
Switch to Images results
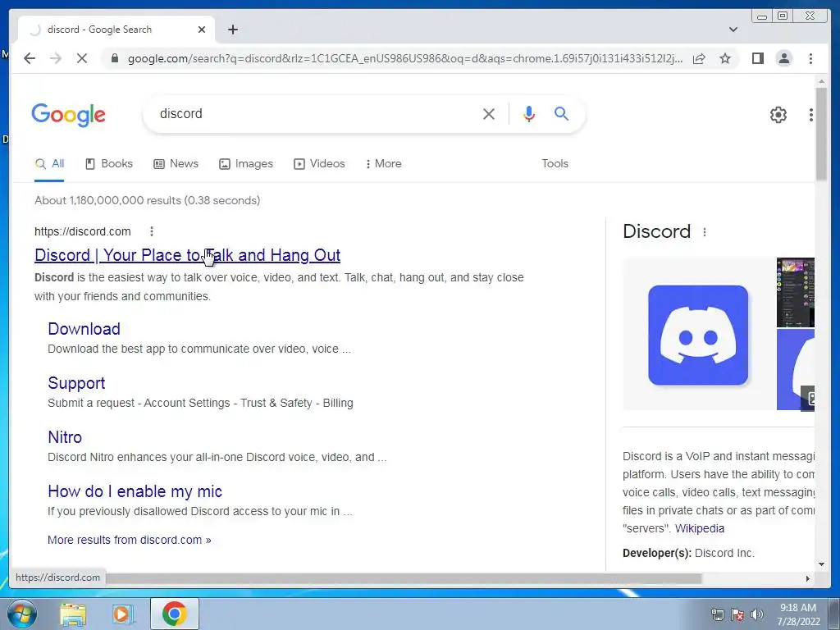(x=246, y=164)
